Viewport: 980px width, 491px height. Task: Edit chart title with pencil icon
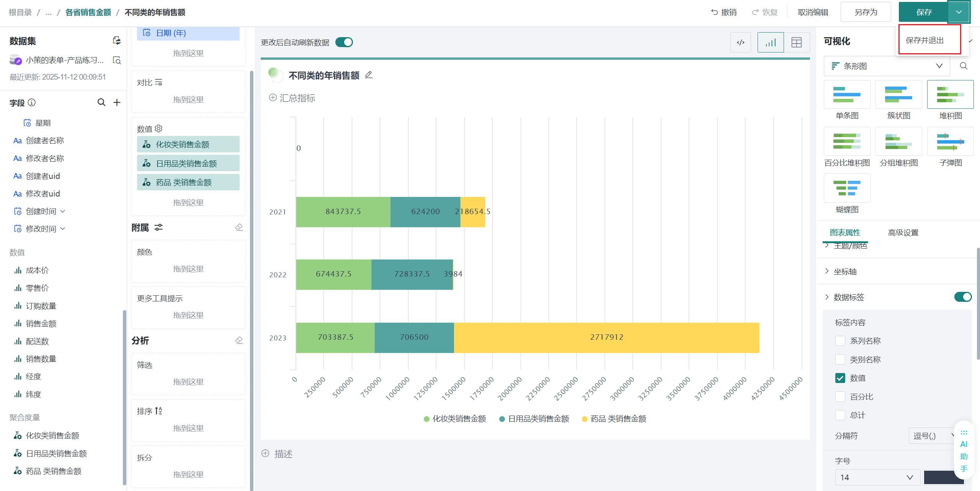coord(369,75)
